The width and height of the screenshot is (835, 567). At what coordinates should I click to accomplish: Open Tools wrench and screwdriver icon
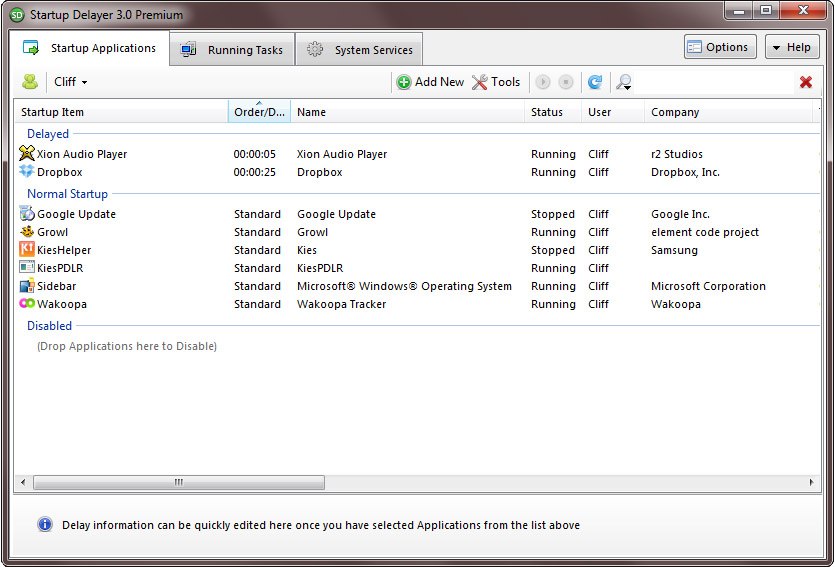479,82
